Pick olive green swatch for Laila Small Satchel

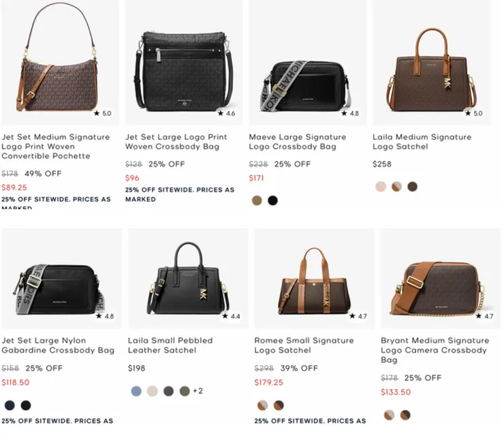[x=184, y=391]
